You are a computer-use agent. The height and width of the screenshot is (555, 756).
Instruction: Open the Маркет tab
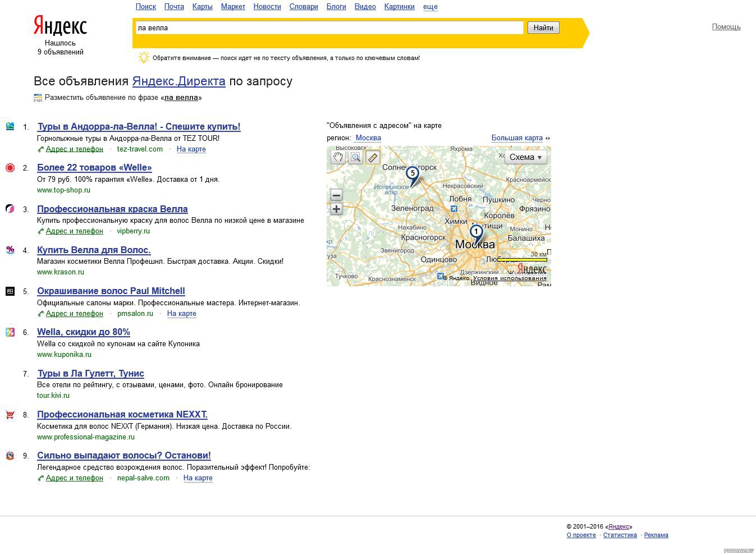(x=233, y=7)
